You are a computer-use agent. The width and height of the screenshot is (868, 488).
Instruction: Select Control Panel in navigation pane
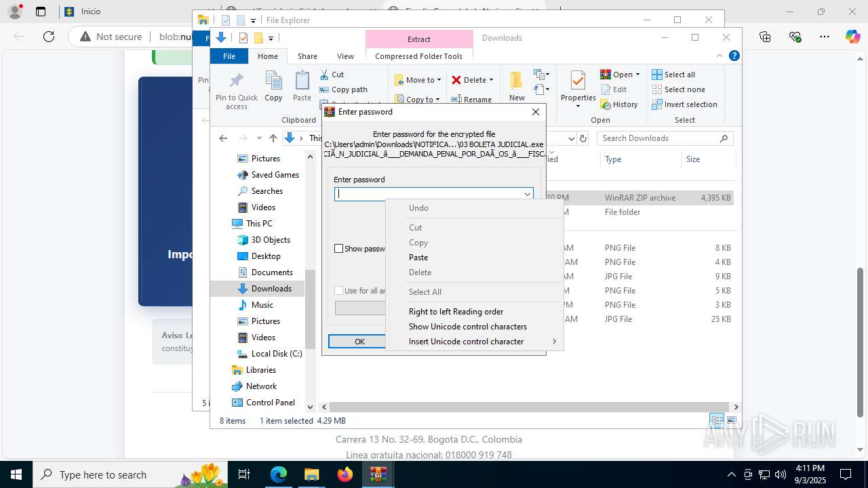coord(271,403)
